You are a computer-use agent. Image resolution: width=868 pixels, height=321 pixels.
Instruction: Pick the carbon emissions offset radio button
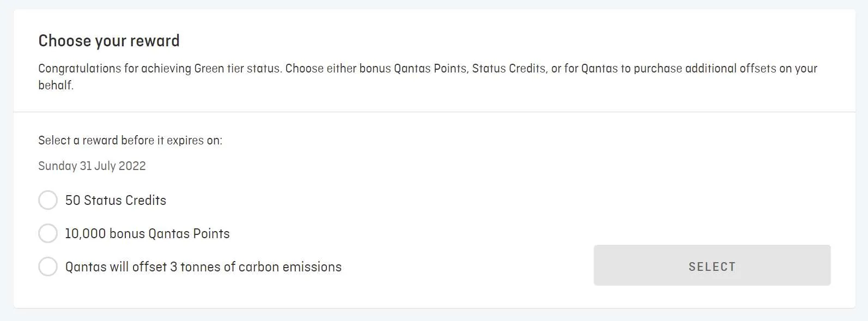pos(48,267)
